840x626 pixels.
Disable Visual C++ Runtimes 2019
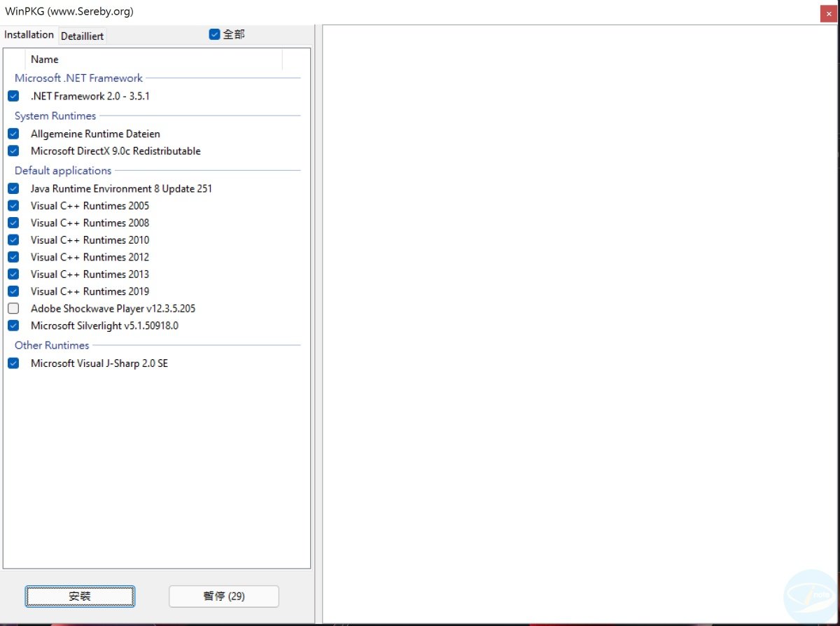point(13,291)
